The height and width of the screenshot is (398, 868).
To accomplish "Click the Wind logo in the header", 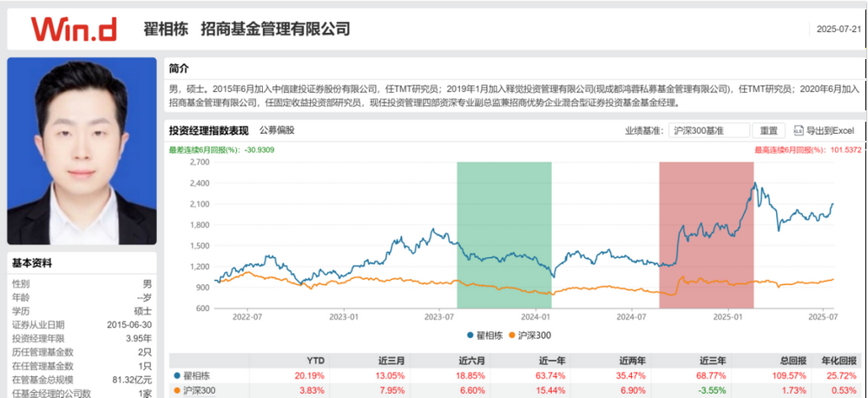I will point(74,29).
